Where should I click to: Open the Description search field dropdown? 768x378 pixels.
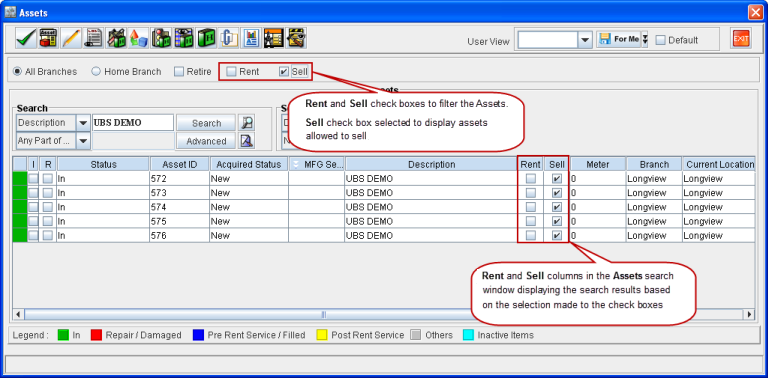tap(83, 123)
